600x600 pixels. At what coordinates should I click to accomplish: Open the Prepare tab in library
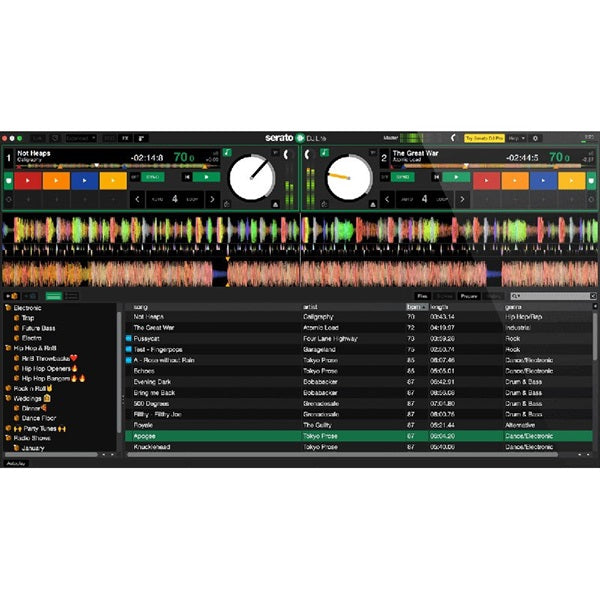(470, 296)
